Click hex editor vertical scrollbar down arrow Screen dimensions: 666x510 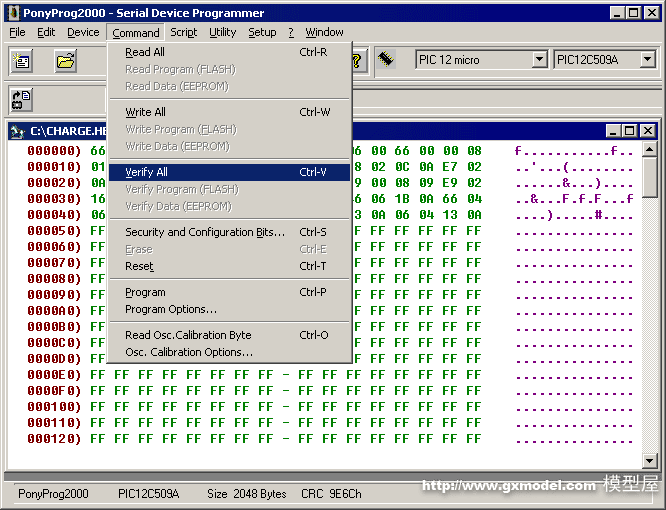pos(649,459)
